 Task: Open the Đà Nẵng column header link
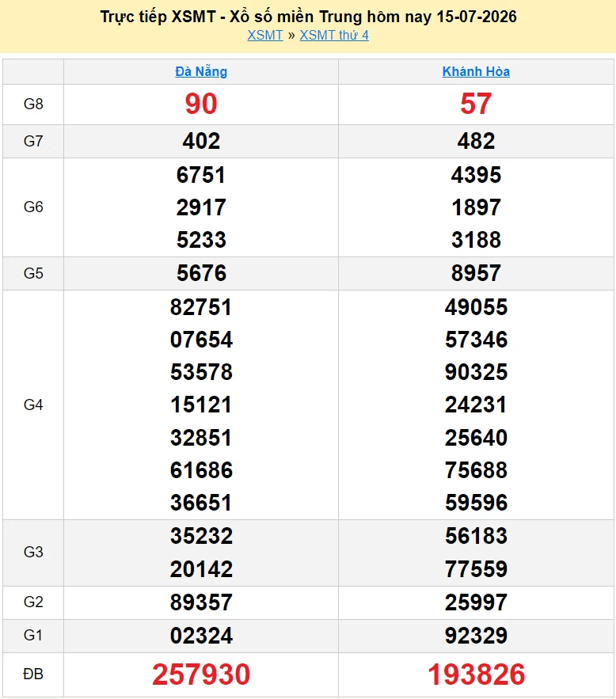pyautogui.click(x=201, y=71)
